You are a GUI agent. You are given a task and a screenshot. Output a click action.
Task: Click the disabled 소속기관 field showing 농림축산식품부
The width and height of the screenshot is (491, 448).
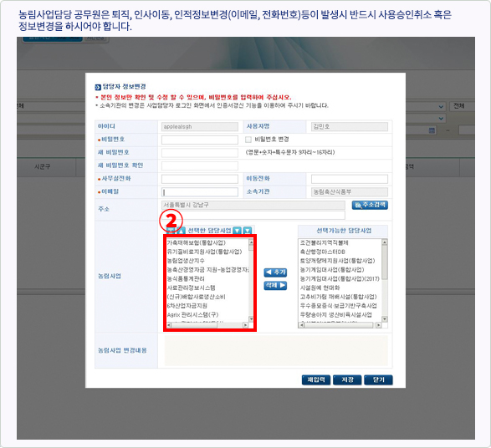click(350, 192)
